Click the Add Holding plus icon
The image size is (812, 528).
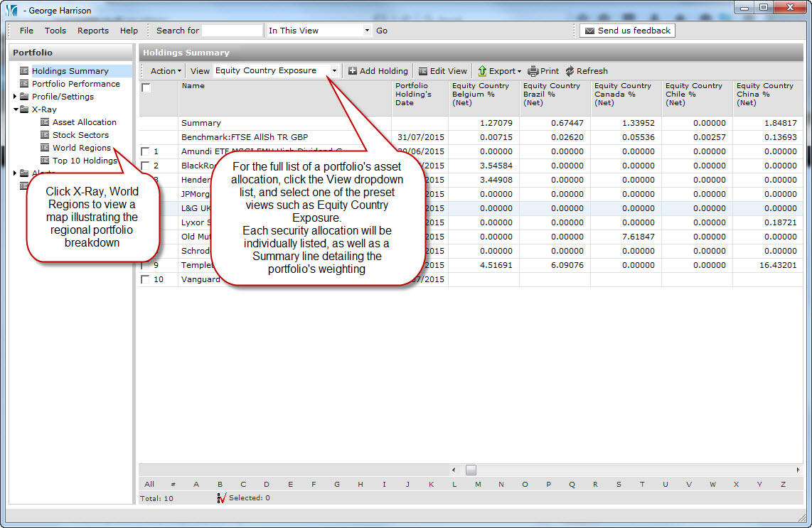[353, 71]
